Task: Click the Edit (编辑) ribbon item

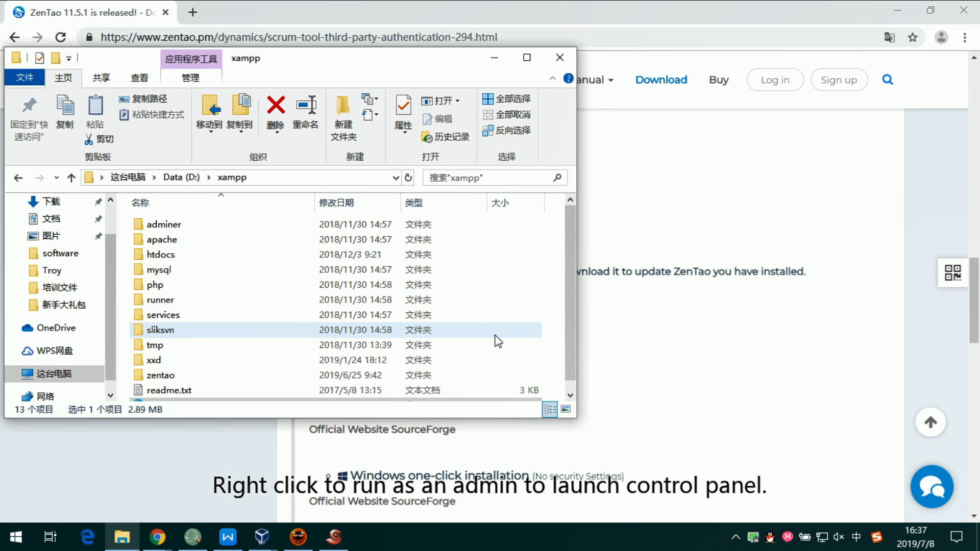Action: click(x=437, y=119)
